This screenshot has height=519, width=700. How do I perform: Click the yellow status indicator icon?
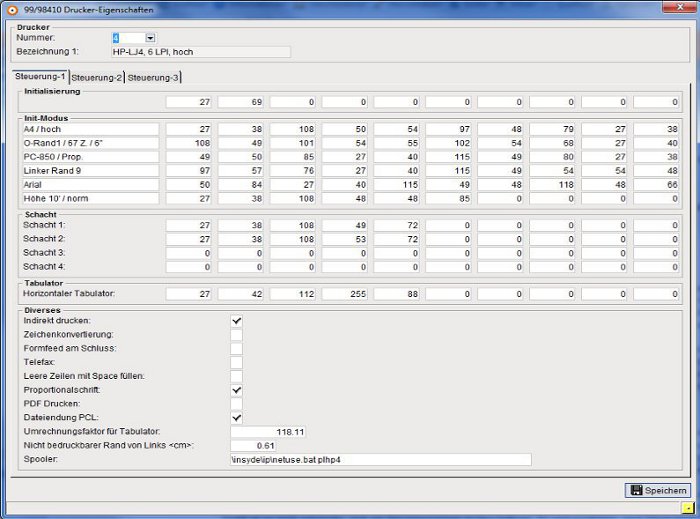(687, 508)
